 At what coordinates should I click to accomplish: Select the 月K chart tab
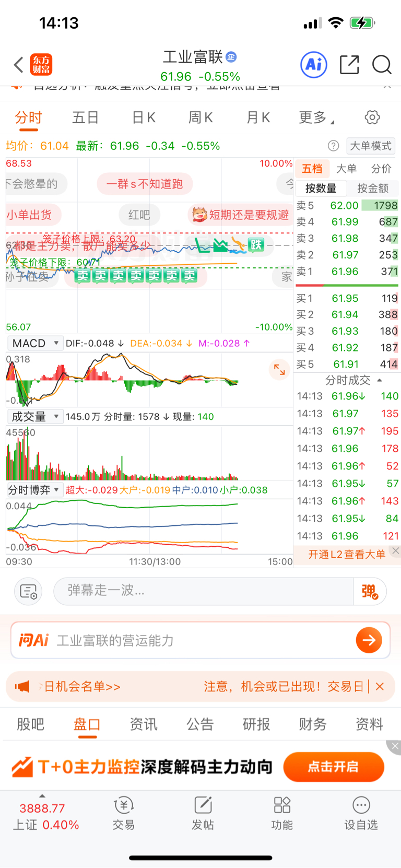pyautogui.click(x=258, y=118)
